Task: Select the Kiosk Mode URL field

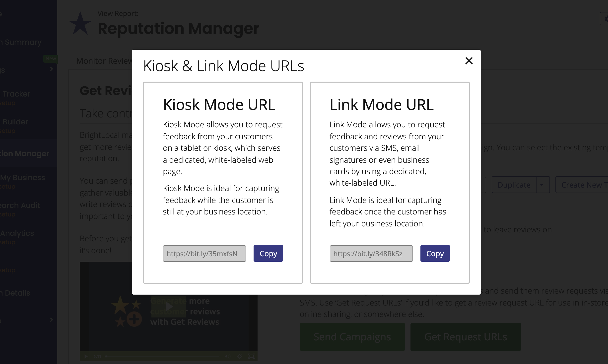Action: coord(204,254)
